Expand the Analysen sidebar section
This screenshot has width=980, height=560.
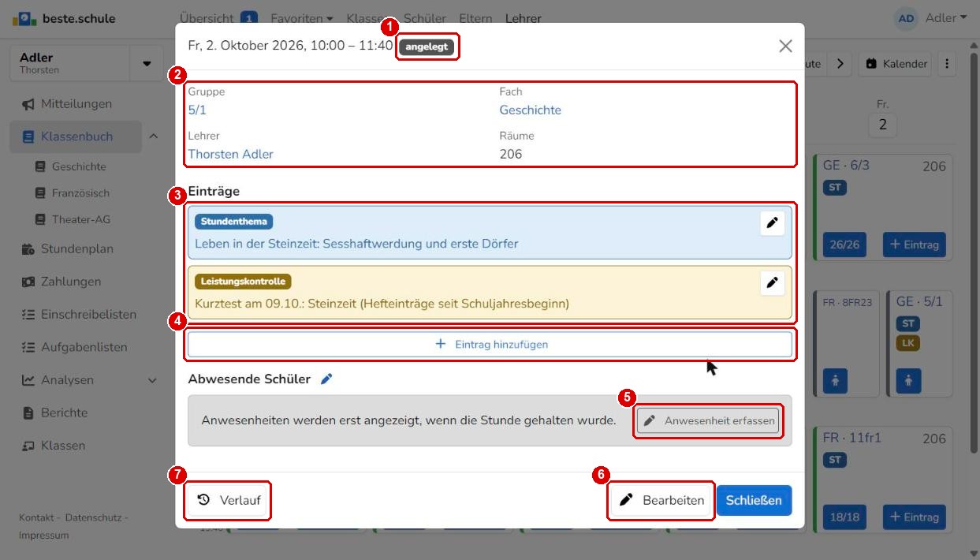pyautogui.click(x=153, y=380)
